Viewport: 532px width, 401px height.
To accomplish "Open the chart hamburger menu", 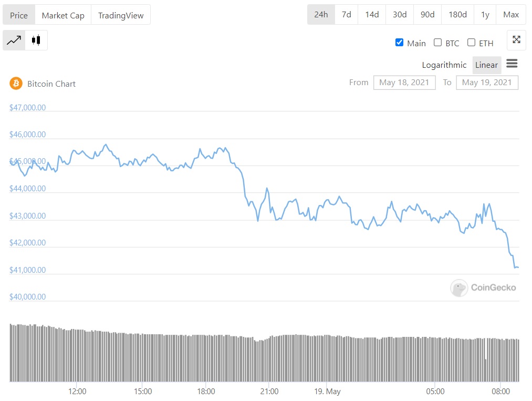I will point(512,64).
